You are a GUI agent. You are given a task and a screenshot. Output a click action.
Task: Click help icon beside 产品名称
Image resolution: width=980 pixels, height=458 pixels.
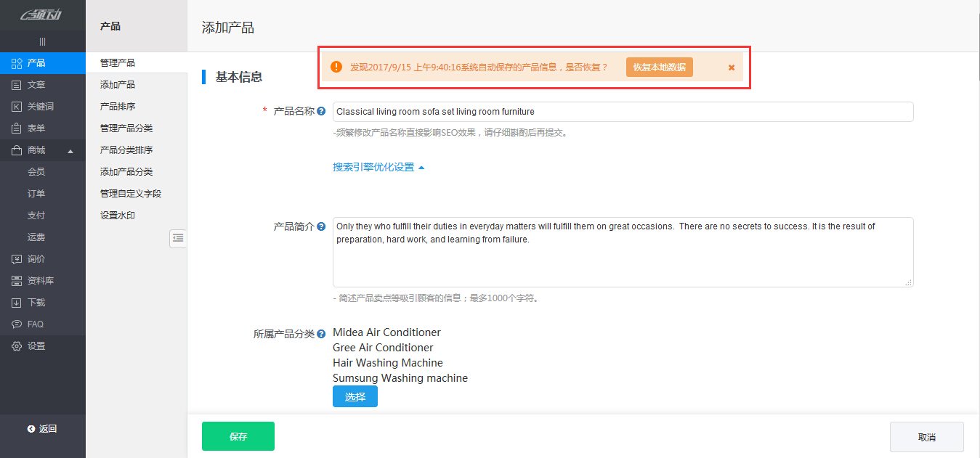321,111
